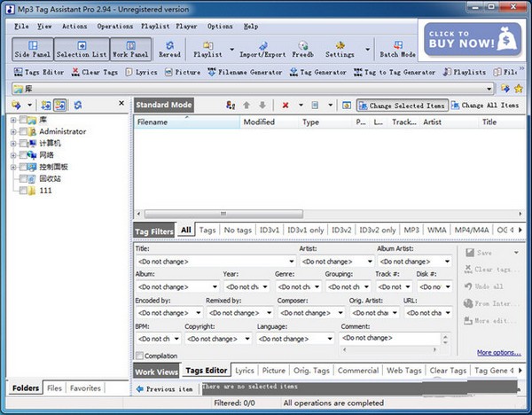Screen dimensions: 532x415
Task: Click the Change Selected Items button
Action: point(401,105)
